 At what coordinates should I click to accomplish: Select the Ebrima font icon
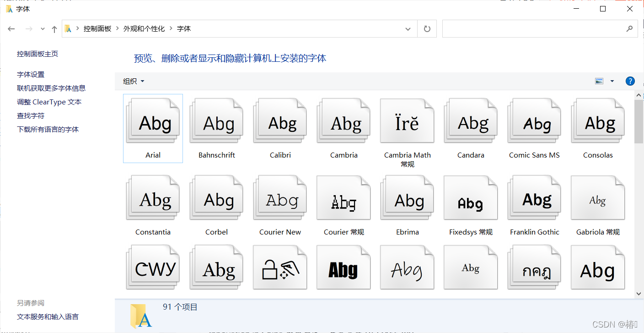[407, 197]
